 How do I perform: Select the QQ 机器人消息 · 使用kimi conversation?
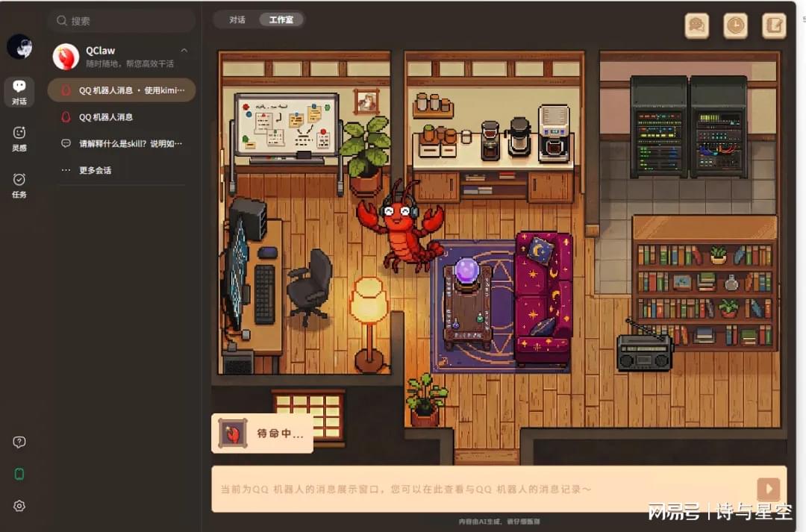point(122,90)
